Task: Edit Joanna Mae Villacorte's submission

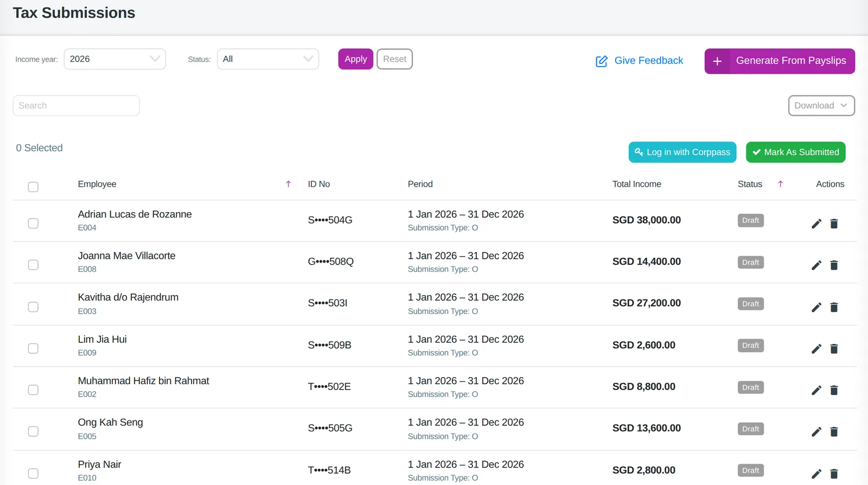Action: (816, 265)
